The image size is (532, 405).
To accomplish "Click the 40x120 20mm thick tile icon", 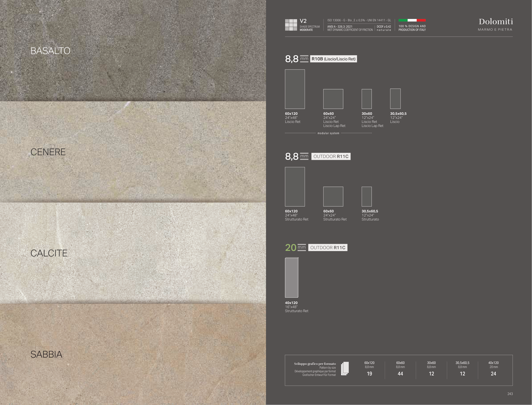I will (x=292, y=277).
